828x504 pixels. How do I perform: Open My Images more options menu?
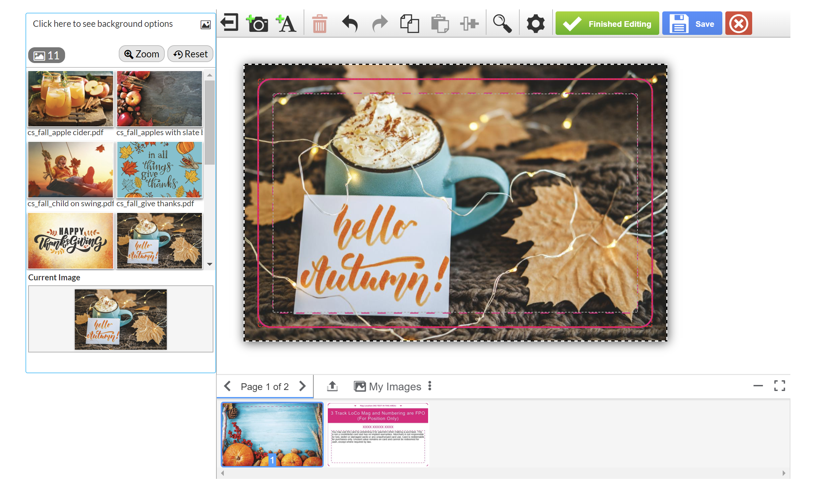point(430,386)
